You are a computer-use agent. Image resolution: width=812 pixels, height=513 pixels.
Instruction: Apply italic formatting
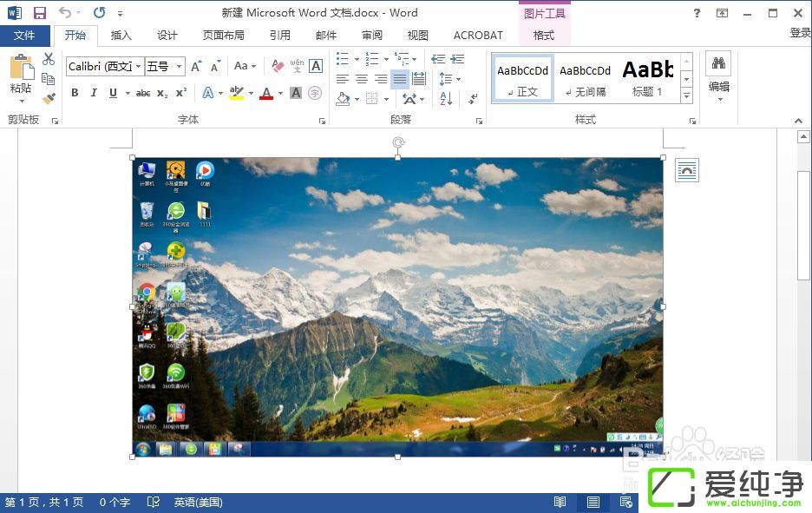coord(94,92)
